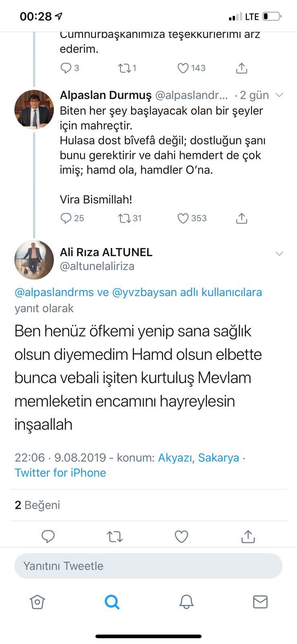This screenshot has width=297, height=644.
Task: Share Alpaslan Durmuş's tweet
Action: pos(241,218)
